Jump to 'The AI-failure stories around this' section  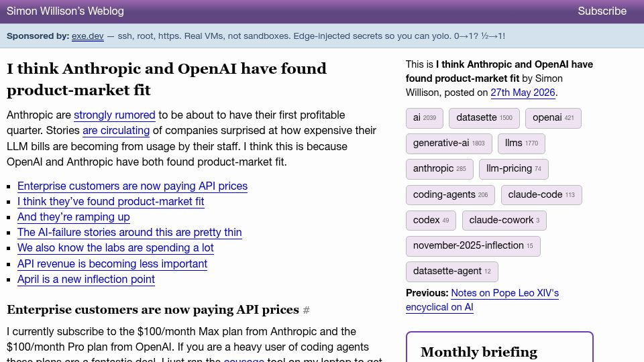point(129,233)
